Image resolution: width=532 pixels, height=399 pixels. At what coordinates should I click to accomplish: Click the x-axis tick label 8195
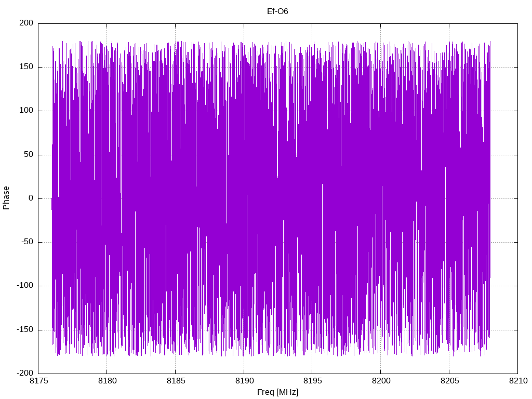tap(312, 381)
